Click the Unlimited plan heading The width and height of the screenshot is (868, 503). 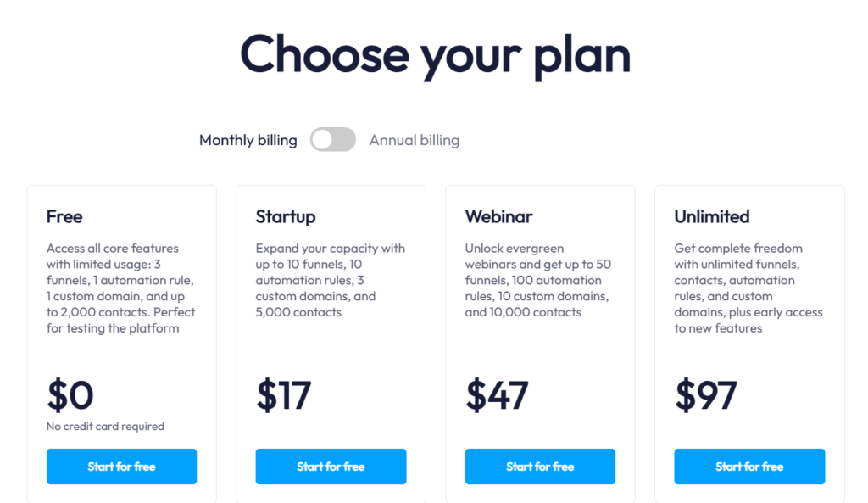point(712,216)
